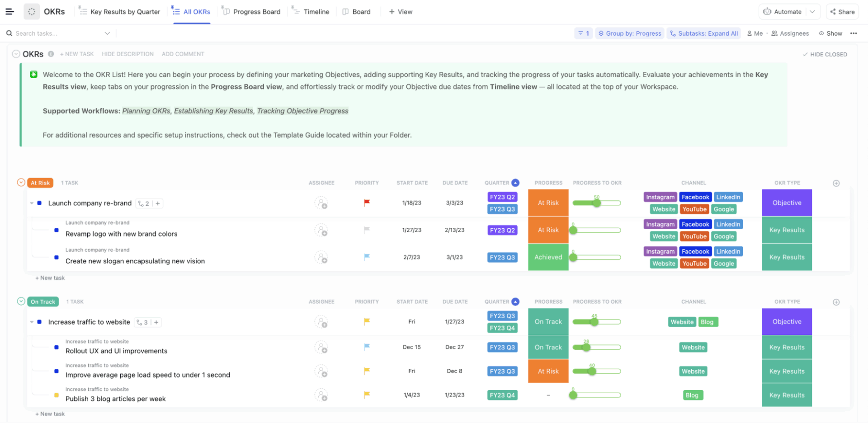Click + NEW TASK in the OKRs header

(x=77, y=54)
